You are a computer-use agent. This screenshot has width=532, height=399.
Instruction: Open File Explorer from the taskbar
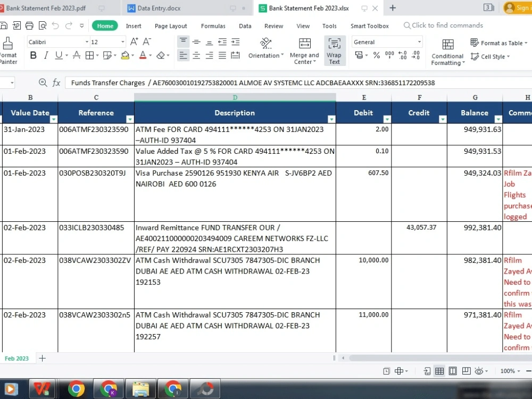140,389
